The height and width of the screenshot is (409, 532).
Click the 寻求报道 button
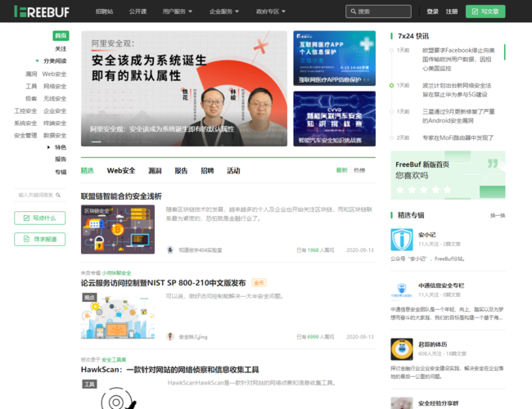pos(40,240)
